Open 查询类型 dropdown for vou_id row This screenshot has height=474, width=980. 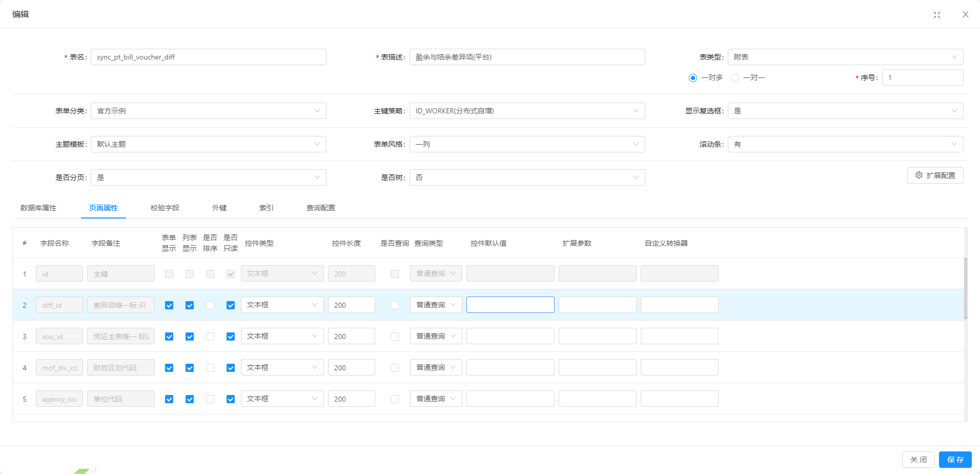(x=436, y=336)
